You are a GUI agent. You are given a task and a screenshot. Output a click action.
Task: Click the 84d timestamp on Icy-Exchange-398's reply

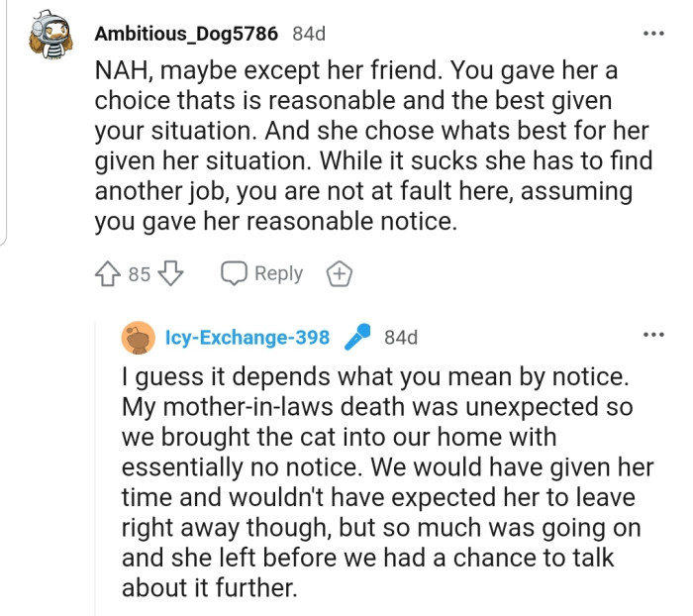tap(400, 338)
